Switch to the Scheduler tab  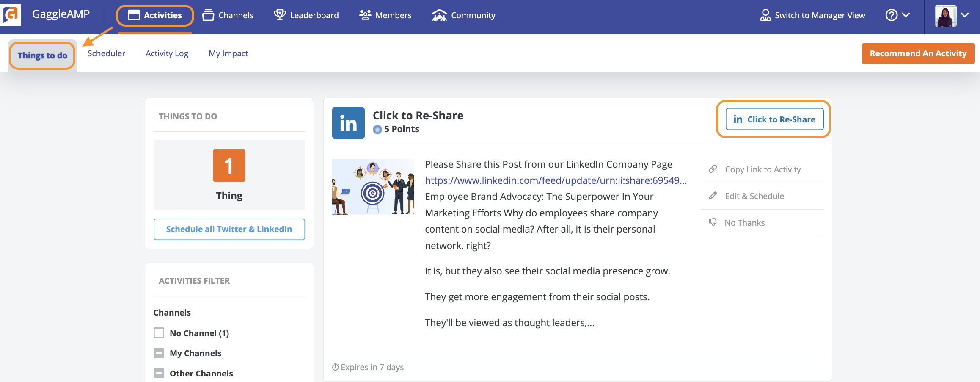pos(106,53)
